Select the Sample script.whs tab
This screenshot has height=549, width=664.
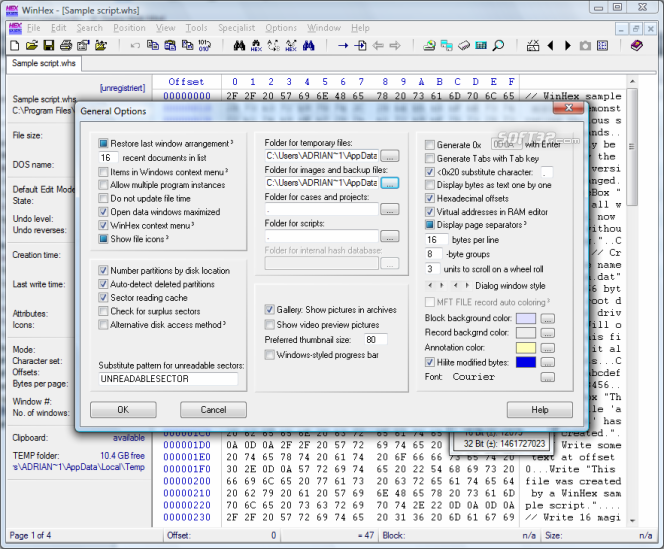tap(44, 63)
